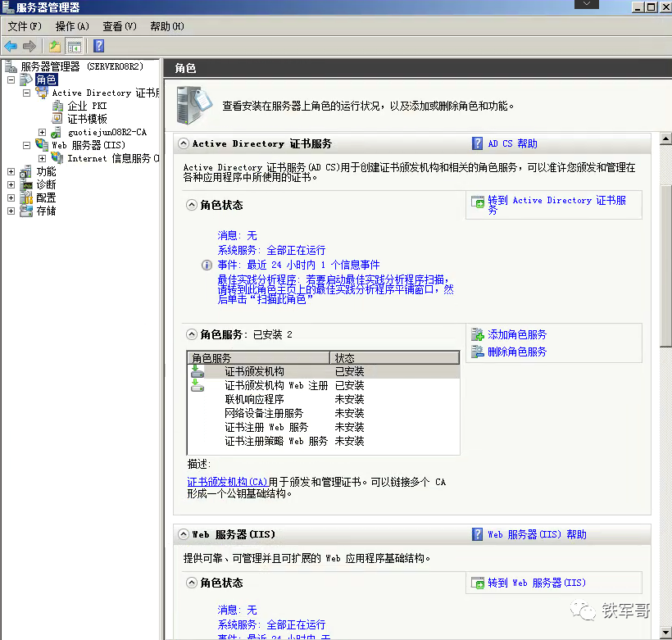Expand the 存储 tree node
The image size is (672, 640).
click(11, 211)
